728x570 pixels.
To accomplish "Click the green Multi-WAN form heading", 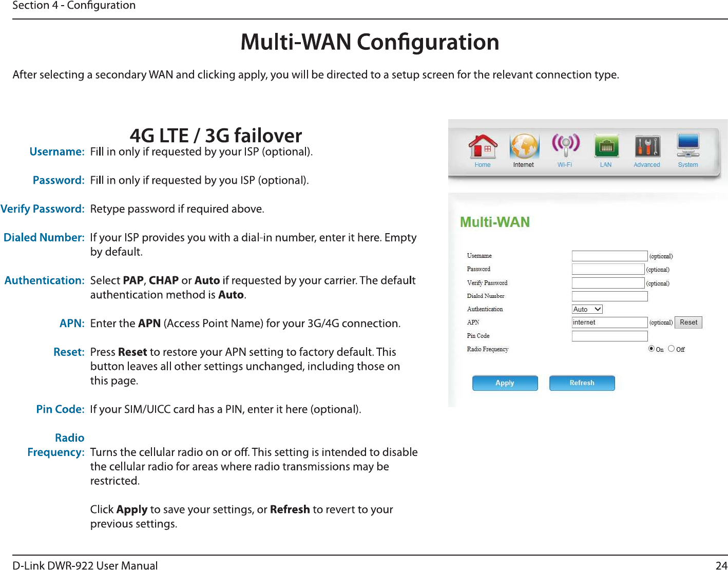I will (495, 222).
